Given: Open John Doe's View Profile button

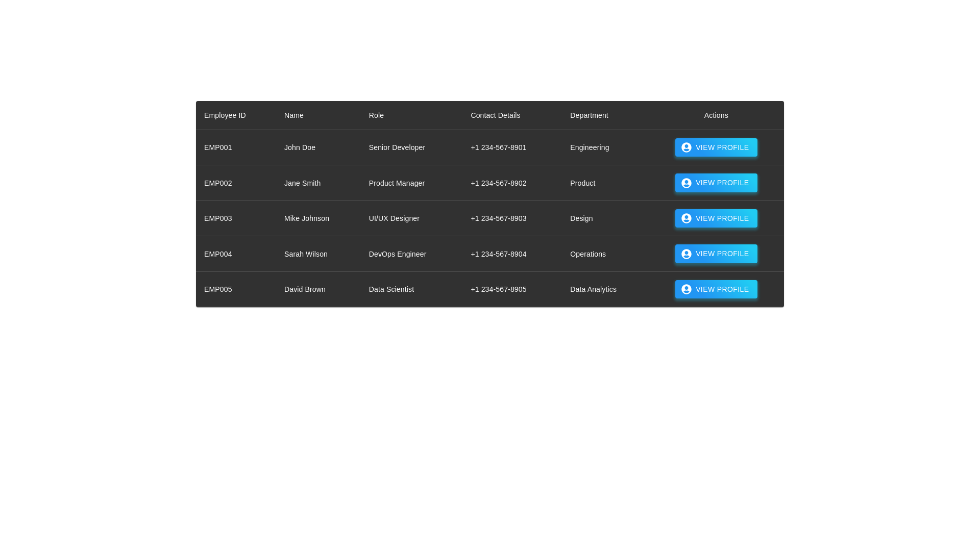Looking at the screenshot, I should point(716,147).
